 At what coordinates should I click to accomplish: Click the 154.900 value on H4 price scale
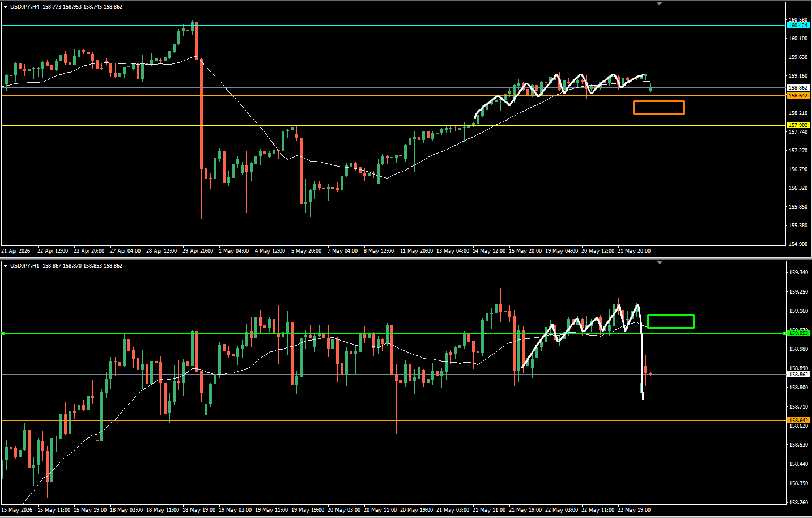pos(798,244)
